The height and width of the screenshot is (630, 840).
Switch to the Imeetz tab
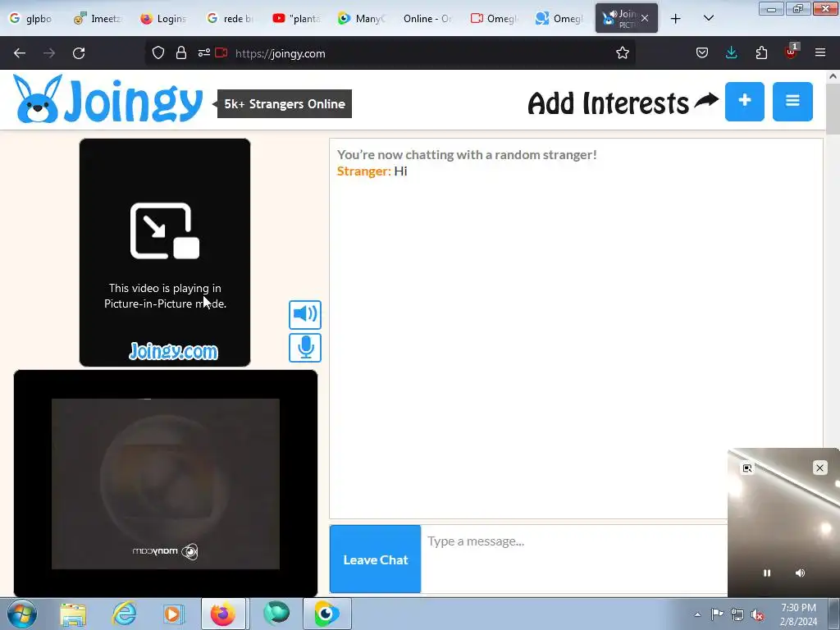point(98,19)
